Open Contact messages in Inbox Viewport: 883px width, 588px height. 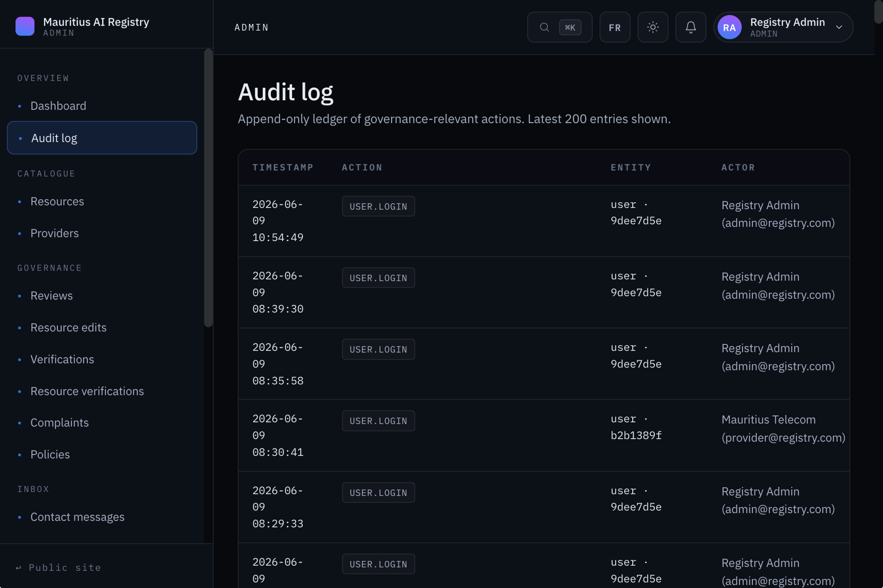[102, 517]
